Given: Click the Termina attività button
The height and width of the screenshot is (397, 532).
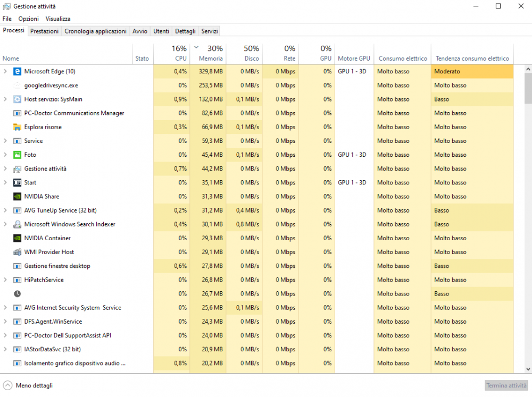Looking at the screenshot, I should (506, 385).
